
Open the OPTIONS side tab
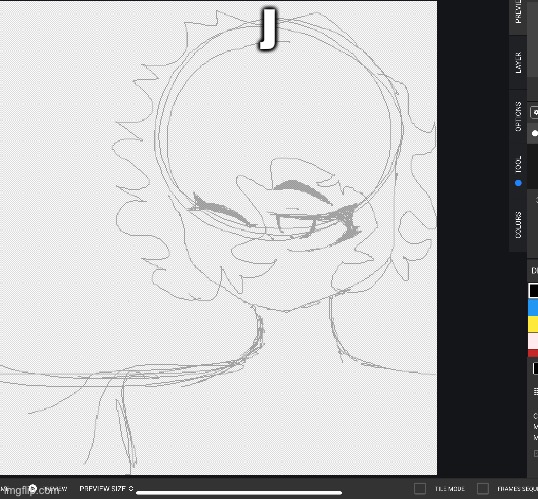pyautogui.click(x=518, y=117)
